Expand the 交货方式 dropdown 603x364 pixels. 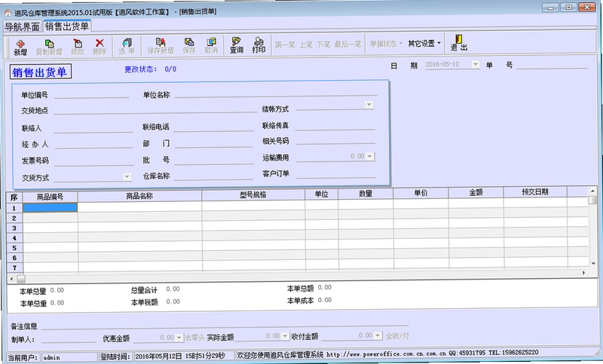[127, 176]
